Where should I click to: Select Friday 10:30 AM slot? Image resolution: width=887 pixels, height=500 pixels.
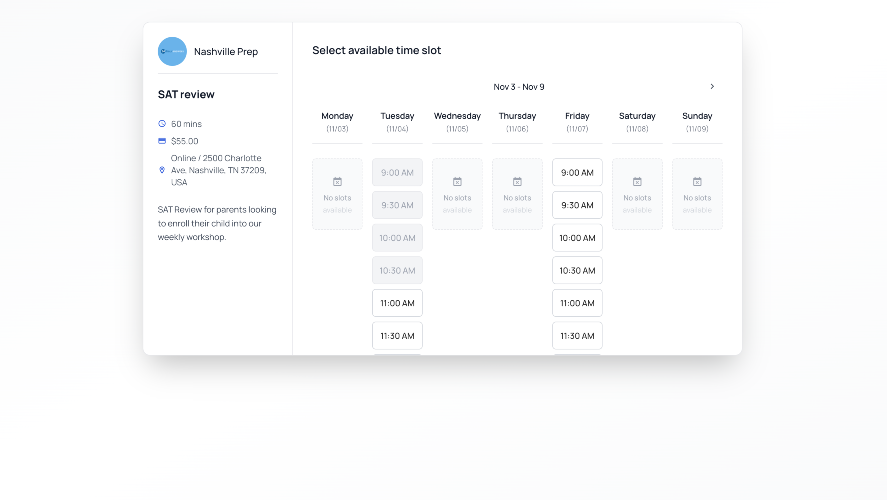(x=577, y=270)
